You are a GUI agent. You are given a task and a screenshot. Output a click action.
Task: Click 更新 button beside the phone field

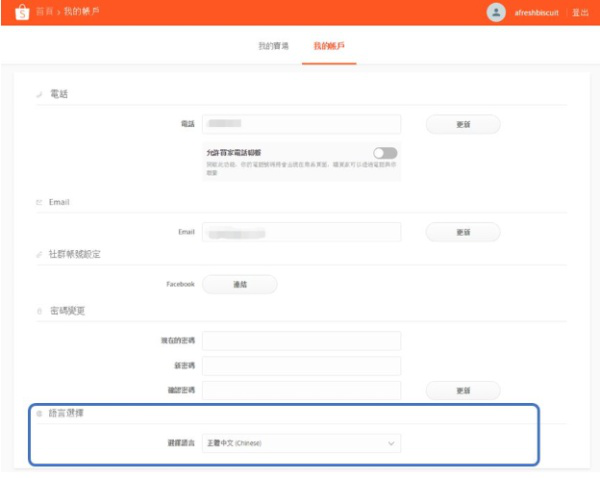coord(462,124)
